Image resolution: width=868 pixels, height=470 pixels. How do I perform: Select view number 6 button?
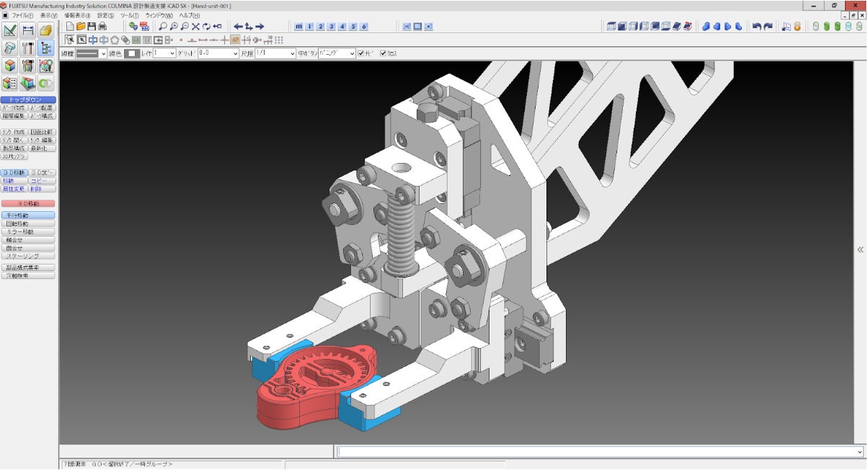[x=363, y=27]
